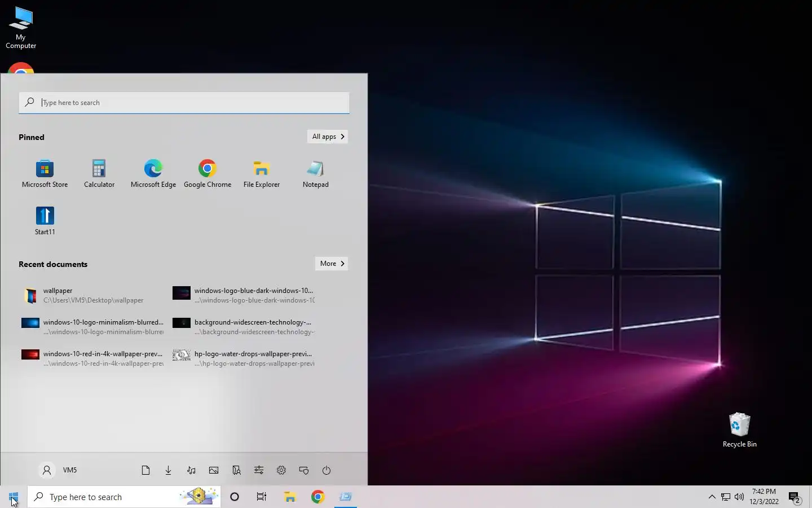Select the Recycle Bin desktop icon
This screenshot has height=508, width=812.
tap(739, 430)
